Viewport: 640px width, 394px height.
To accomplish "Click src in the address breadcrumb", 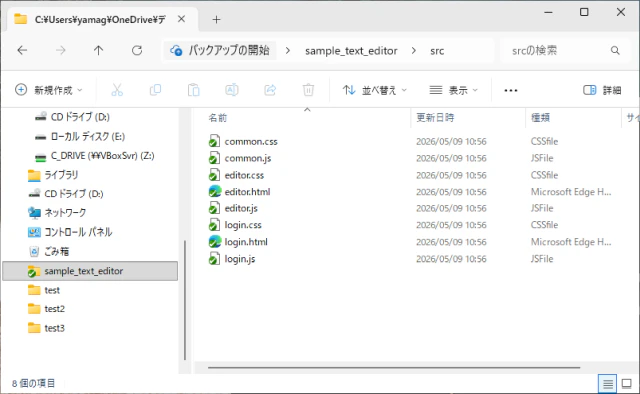I will coord(437,51).
